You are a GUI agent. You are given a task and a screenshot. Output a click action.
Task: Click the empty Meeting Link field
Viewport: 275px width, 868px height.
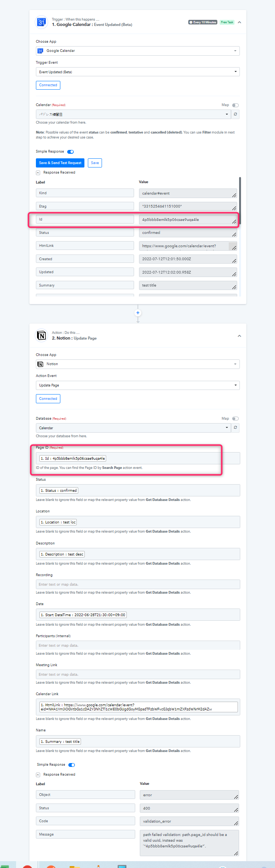click(x=138, y=674)
